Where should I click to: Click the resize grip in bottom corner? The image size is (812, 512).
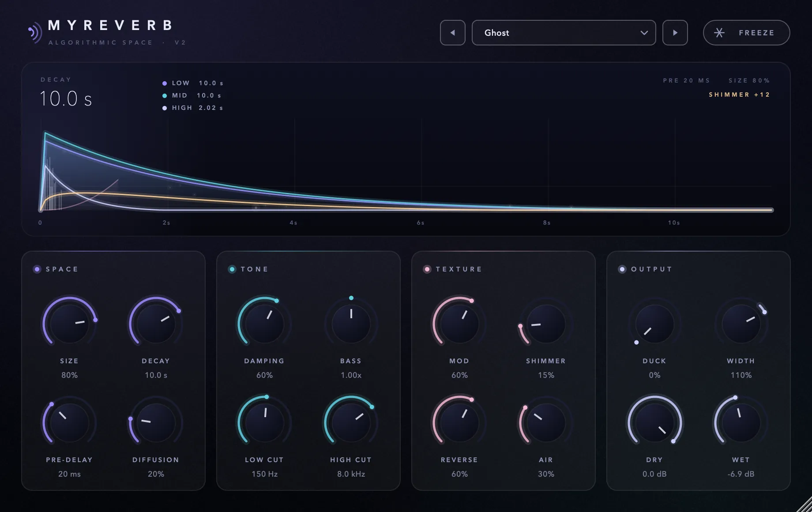tap(804, 504)
